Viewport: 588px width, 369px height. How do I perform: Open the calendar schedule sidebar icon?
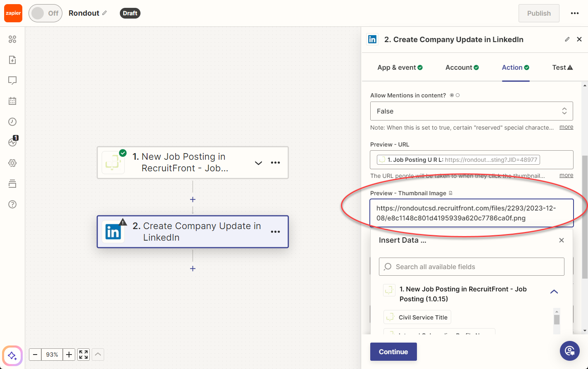tap(12, 101)
